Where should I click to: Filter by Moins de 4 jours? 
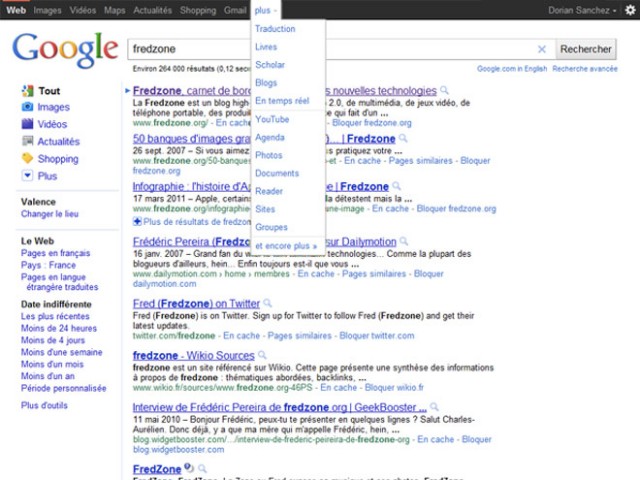point(53,340)
